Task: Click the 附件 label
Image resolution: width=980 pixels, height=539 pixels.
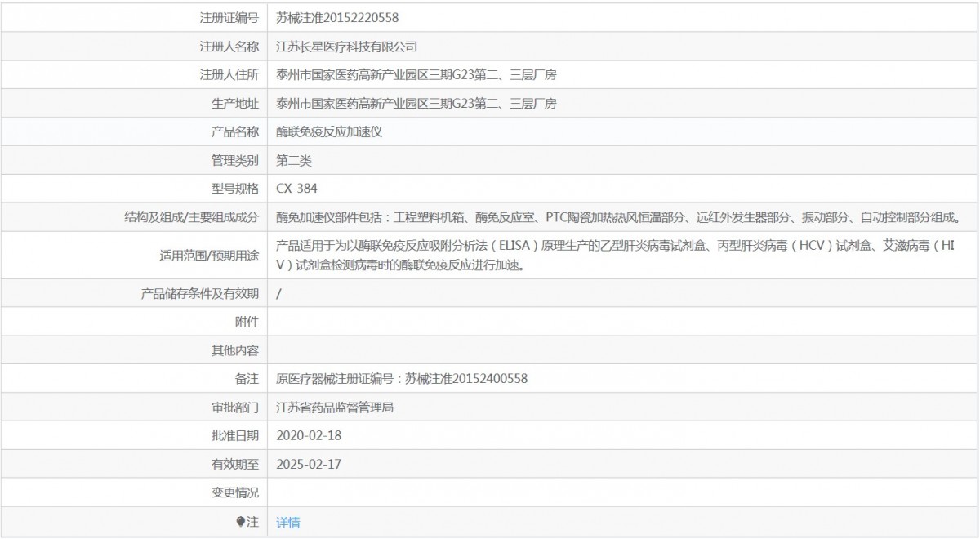Action: click(x=247, y=322)
